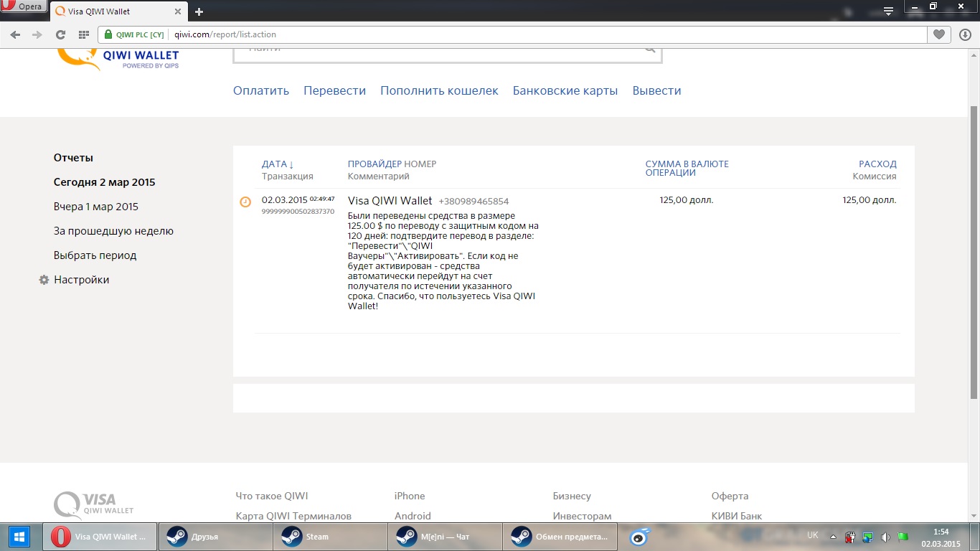Open the Оплатить menu item
Screen dimensions: 980x551
pos(261,90)
